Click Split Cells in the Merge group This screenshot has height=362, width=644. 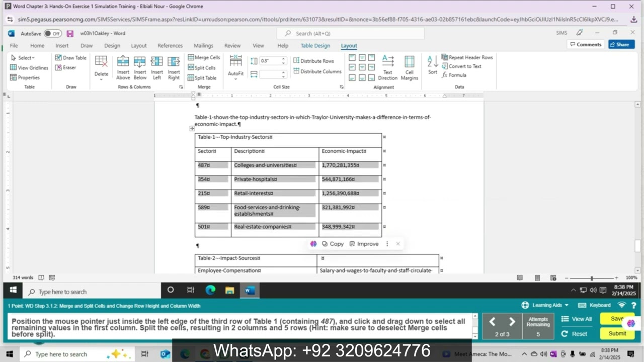point(202,68)
